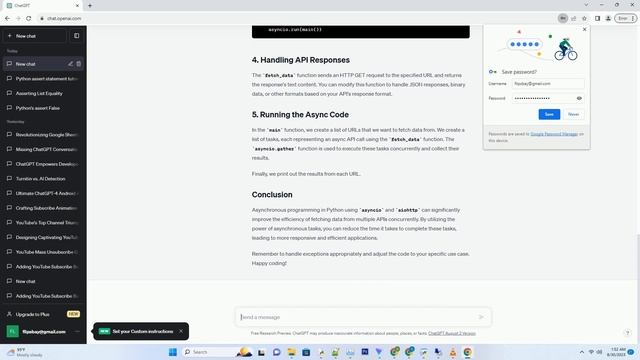
Task: Show password with the eye icon
Action: point(579,98)
